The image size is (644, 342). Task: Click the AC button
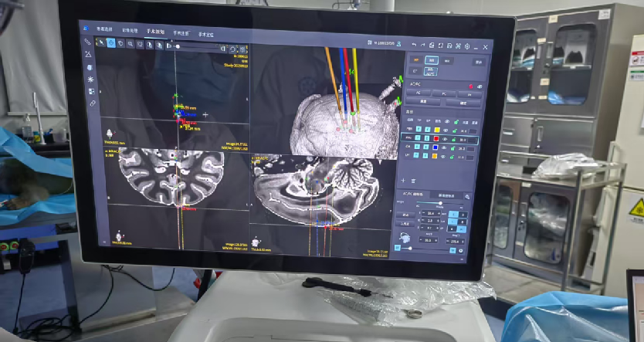click(418, 93)
